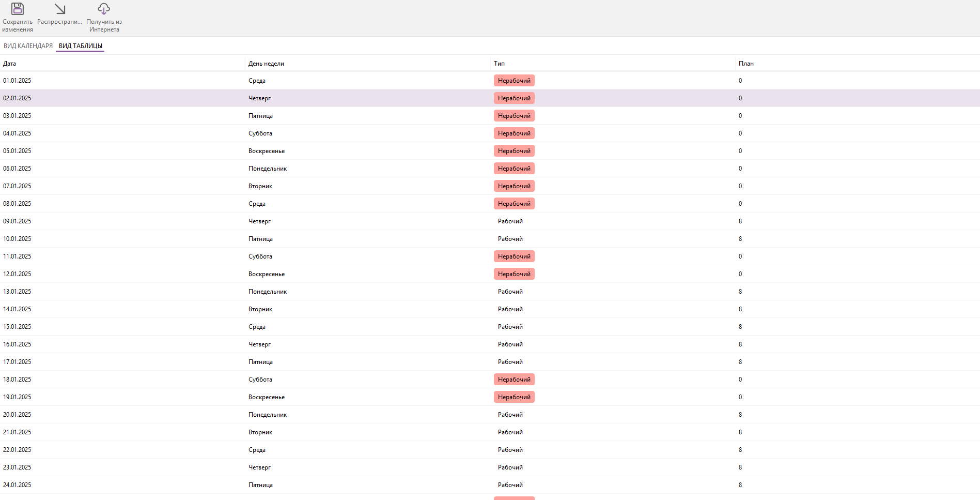Click the Рабочий type for 09.01.2025

click(510, 221)
